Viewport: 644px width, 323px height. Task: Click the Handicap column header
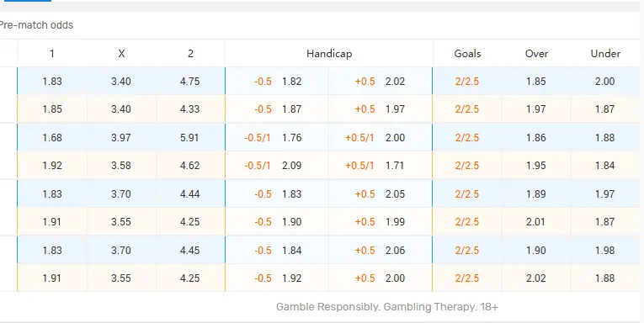(x=329, y=54)
